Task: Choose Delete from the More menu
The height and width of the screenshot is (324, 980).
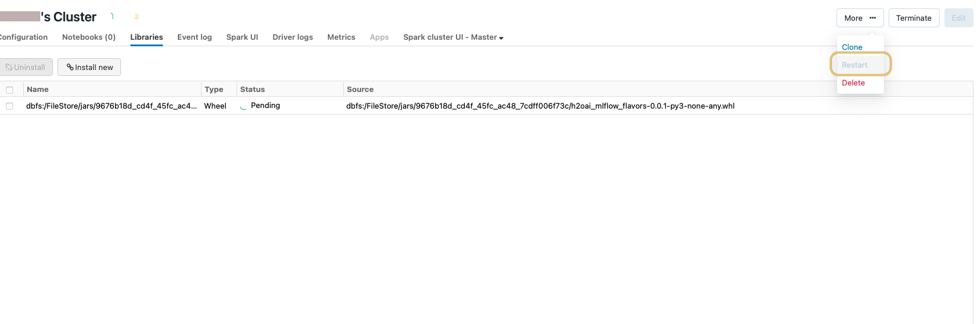Action: click(x=853, y=83)
